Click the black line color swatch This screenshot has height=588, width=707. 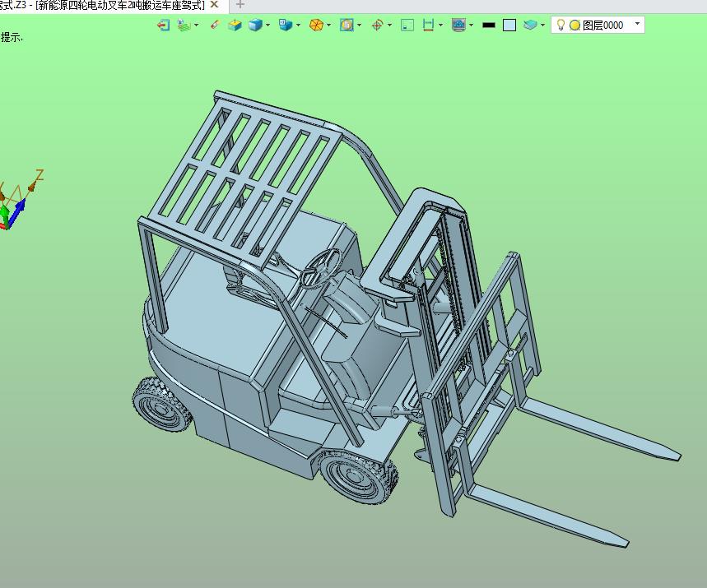[x=489, y=25]
